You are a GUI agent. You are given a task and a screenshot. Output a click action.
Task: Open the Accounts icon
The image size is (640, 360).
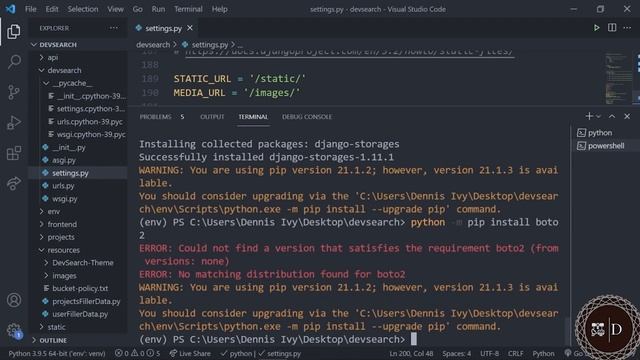[13, 300]
